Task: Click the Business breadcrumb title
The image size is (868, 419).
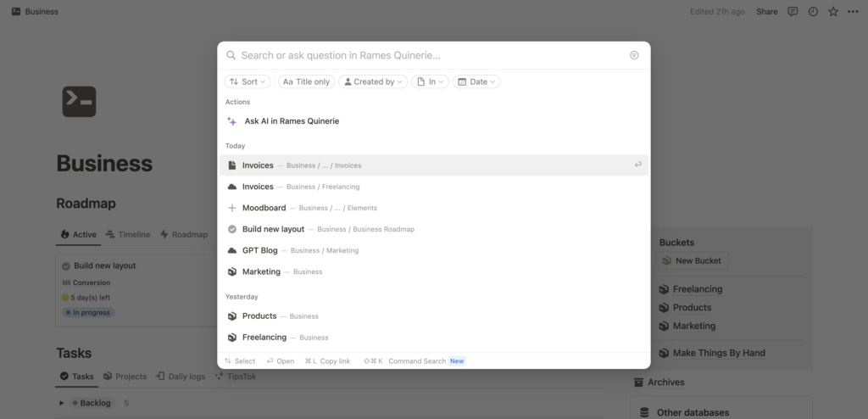Action: [42, 12]
